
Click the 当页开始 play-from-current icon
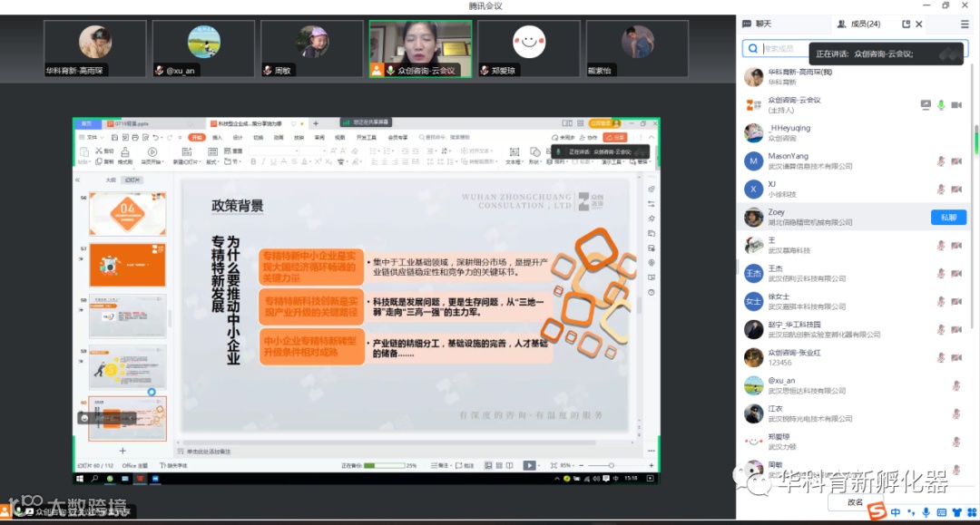pyautogui.click(x=152, y=152)
